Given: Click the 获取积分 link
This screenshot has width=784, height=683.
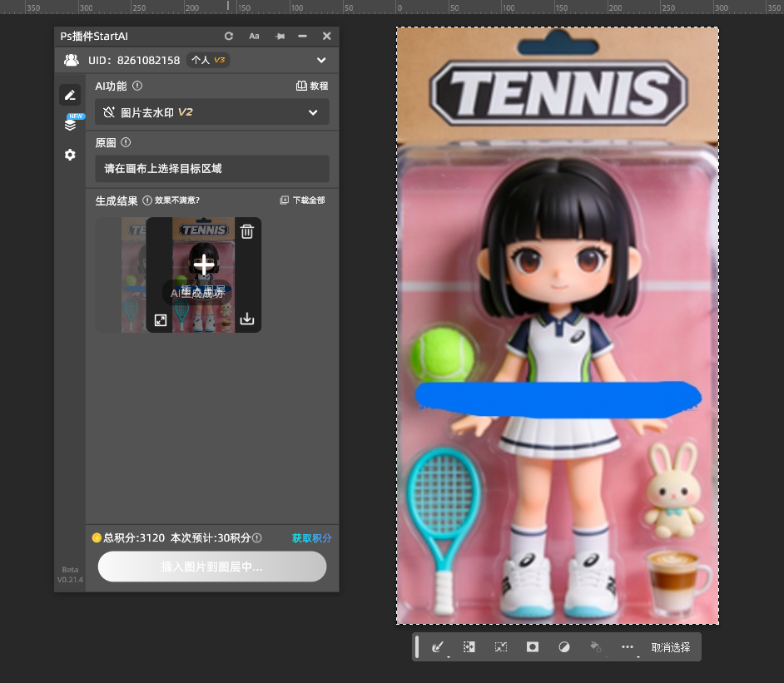Looking at the screenshot, I should coord(311,538).
